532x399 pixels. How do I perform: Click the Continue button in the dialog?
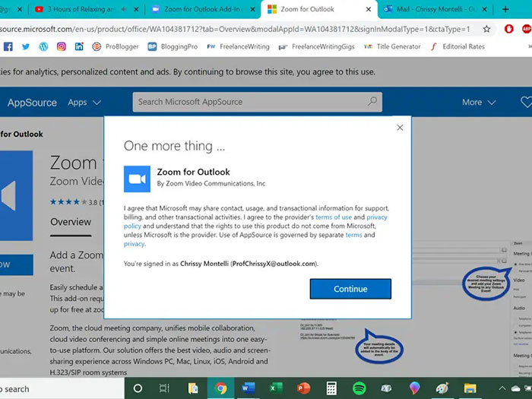350,289
